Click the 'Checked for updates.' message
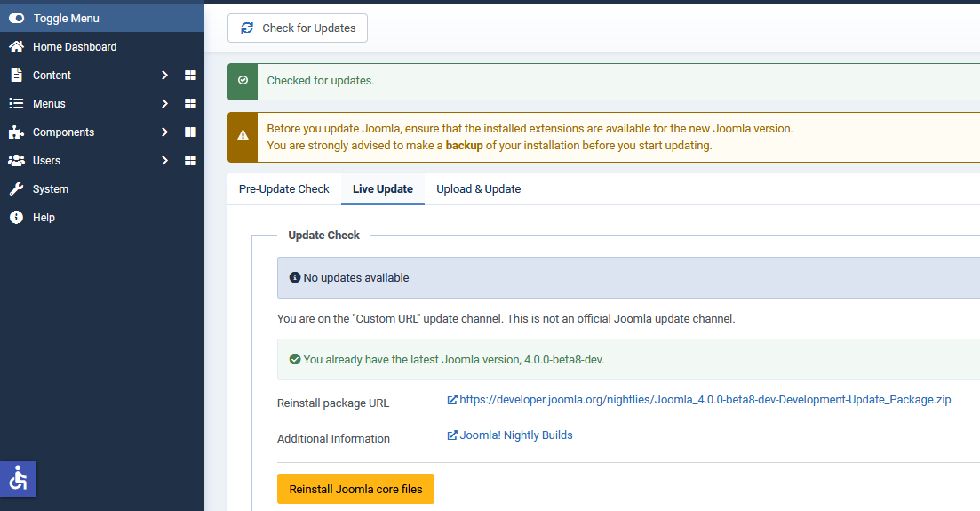The height and width of the screenshot is (511, 980). pyautogui.click(x=321, y=81)
